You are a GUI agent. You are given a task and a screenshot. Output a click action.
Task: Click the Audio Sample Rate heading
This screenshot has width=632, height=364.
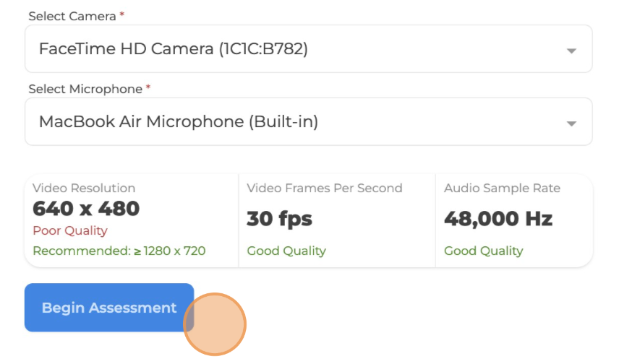point(502,188)
